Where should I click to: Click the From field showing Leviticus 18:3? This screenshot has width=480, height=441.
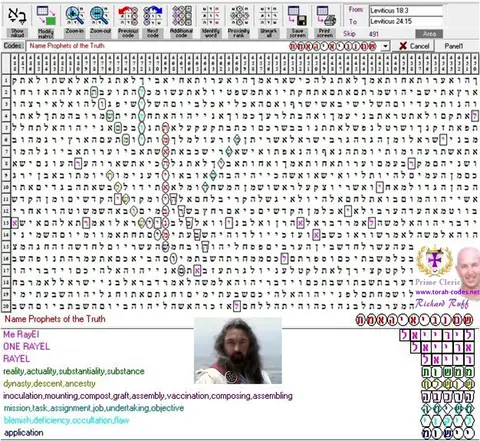pyautogui.click(x=406, y=11)
